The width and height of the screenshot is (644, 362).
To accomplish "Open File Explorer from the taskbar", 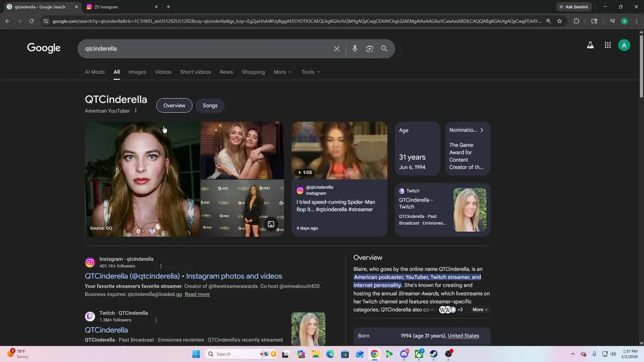I will (315, 354).
